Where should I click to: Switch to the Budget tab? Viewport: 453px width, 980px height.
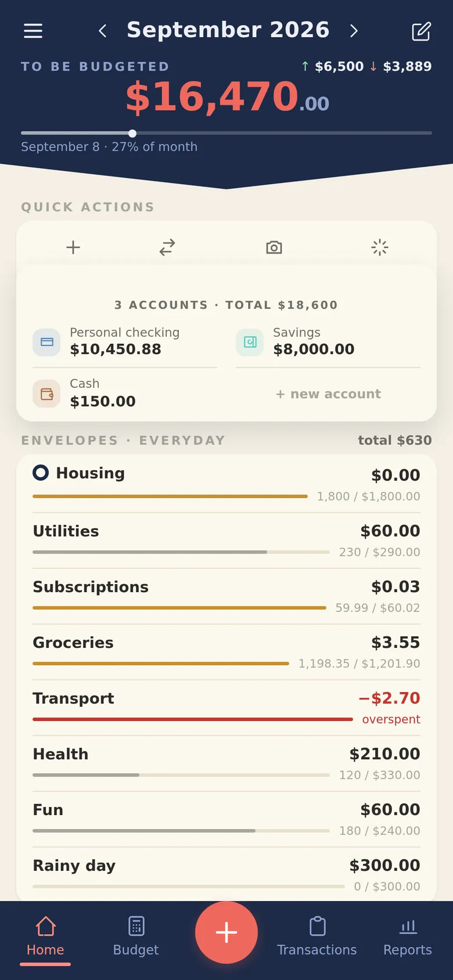pos(136,936)
